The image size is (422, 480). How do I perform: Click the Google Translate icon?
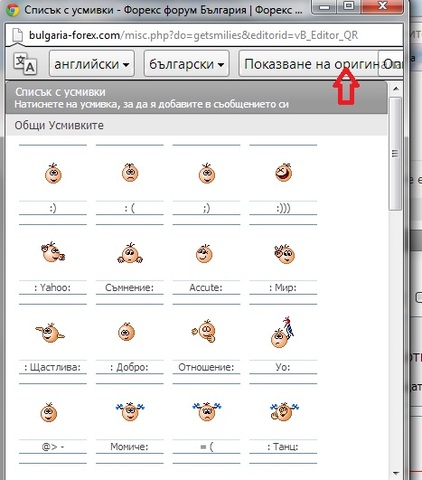(25, 63)
